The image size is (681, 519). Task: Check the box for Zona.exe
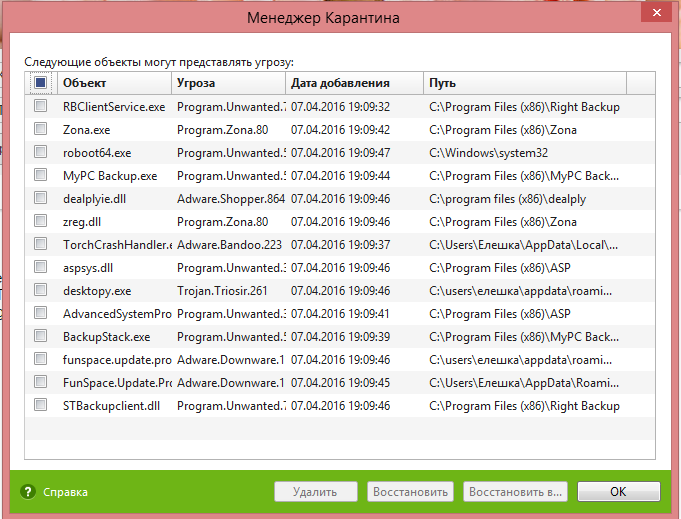(x=40, y=129)
